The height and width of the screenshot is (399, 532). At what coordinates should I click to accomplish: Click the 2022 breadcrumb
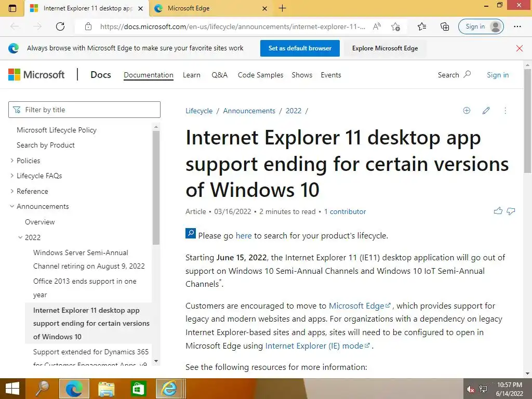pos(294,111)
